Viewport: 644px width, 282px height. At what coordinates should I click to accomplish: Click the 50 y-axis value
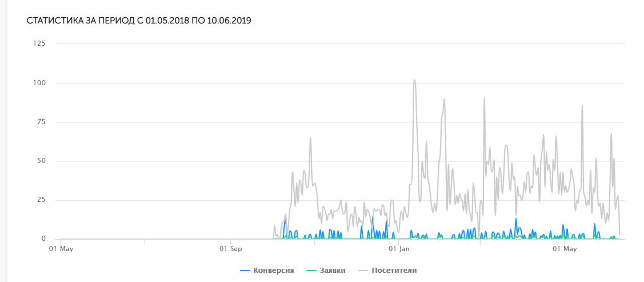click(x=42, y=161)
